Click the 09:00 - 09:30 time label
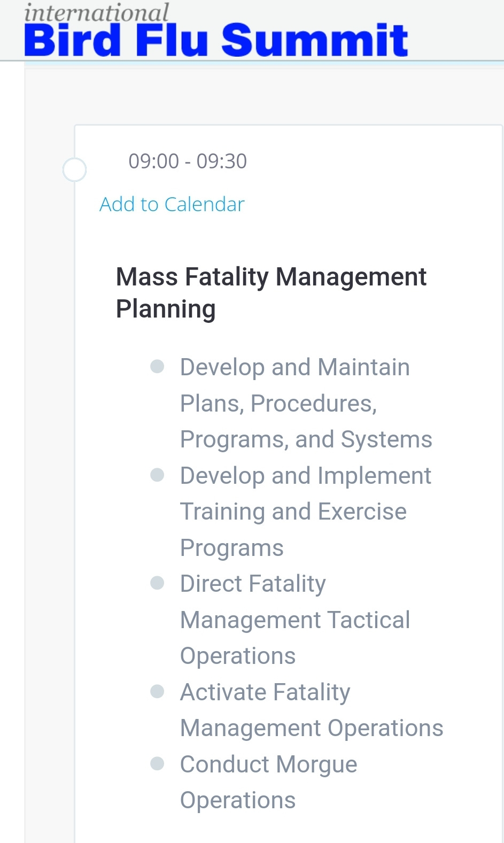The image size is (504, 843). click(188, 161)
